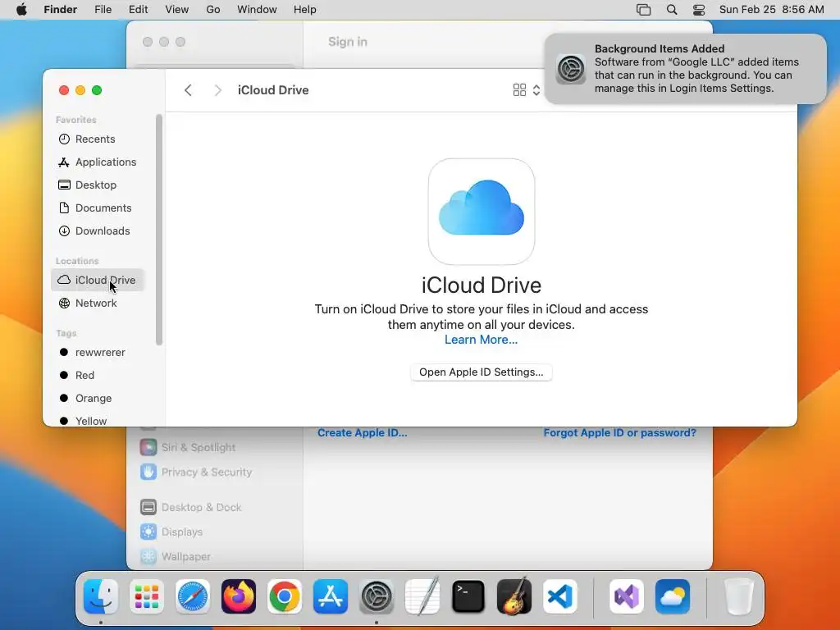Open Launchpad from the Dock
Viewport: 840px width, 630px height.
(147, 596)
